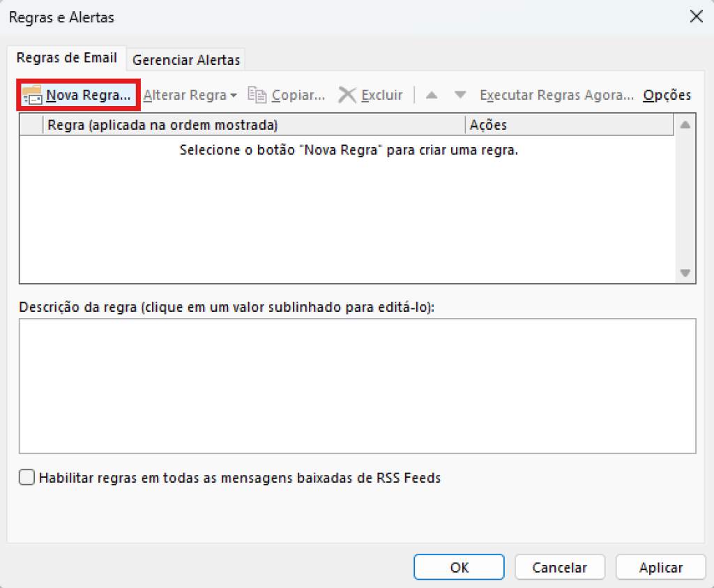Click the Aplicar button
Image resolution: width=714 pixels, height=588 pixels.
[661, 567]
